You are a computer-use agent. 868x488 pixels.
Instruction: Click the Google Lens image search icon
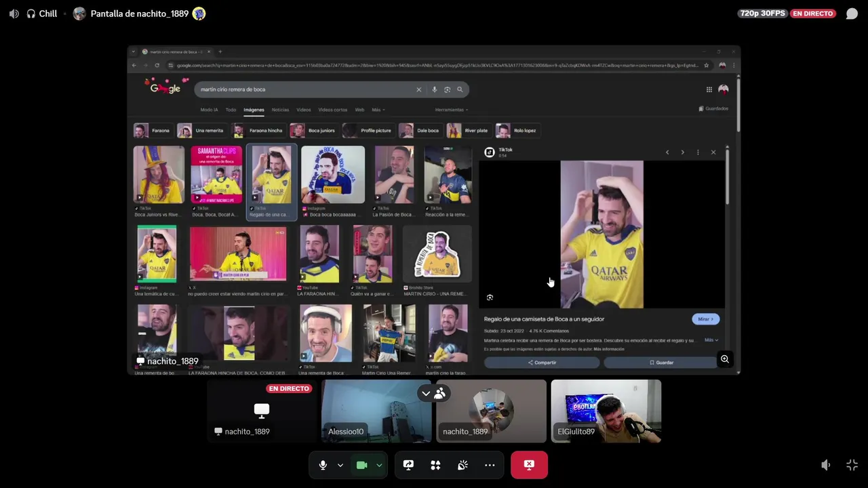pos(447,89)
